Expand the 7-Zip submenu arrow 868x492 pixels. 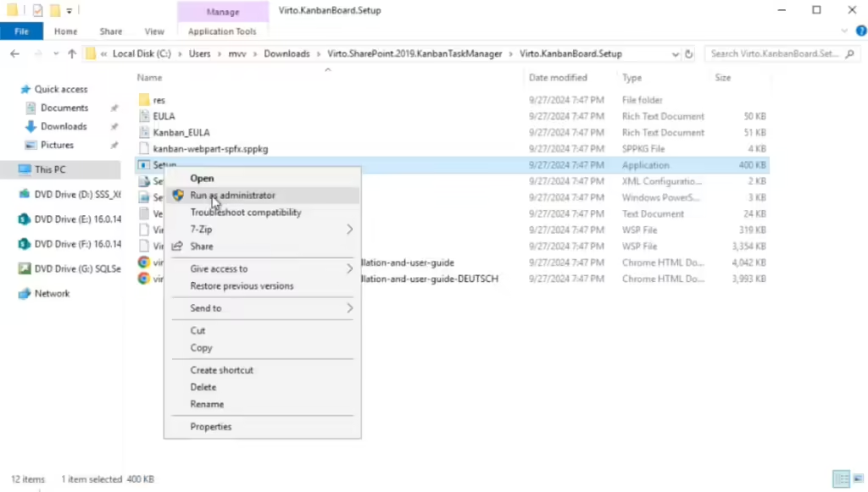(x=349, y=229)
